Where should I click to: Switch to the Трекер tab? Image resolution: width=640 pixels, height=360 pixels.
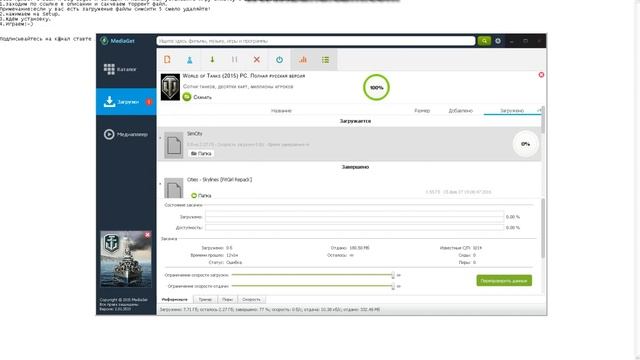click(205, 300)
